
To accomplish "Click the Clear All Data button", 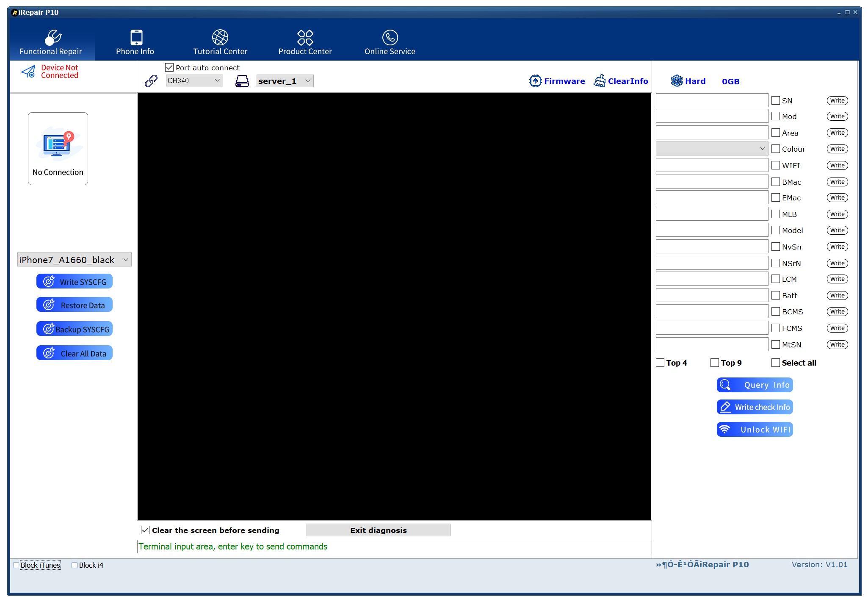I will click(75, 353).
